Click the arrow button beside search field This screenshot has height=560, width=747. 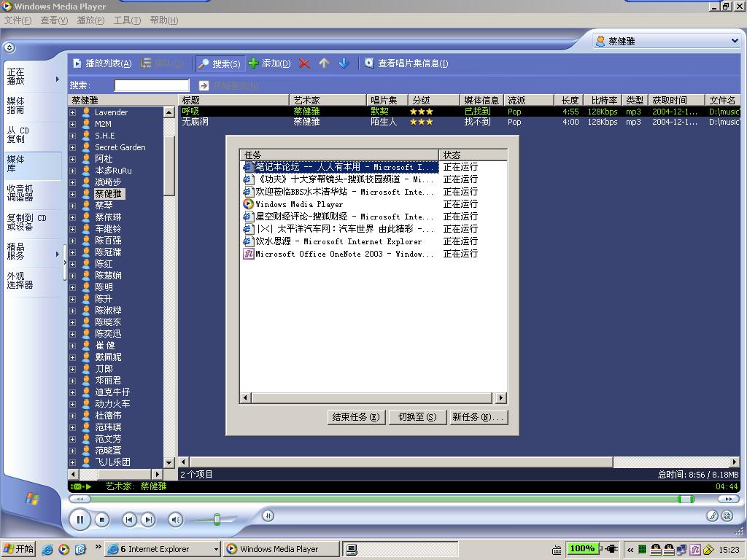coord(204,85)
